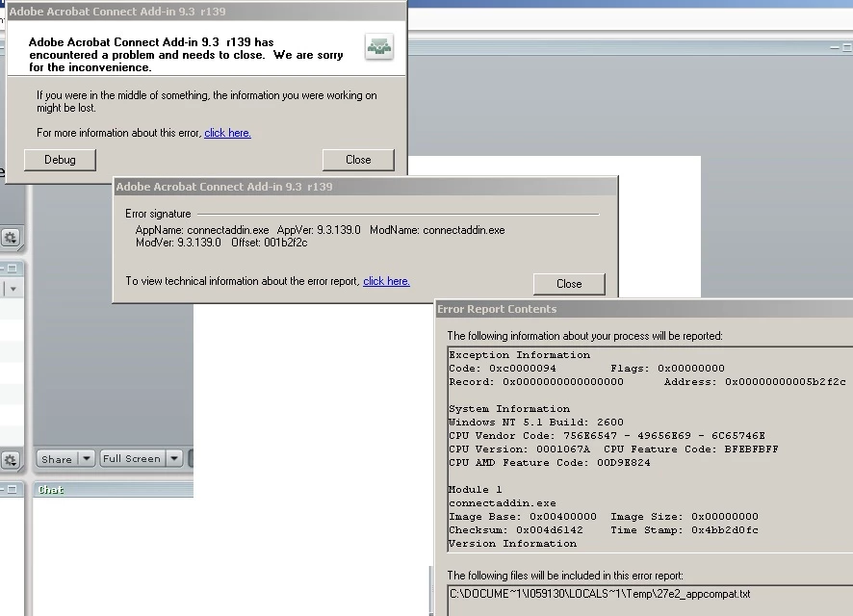
Task: Maximize the Chat pod using its square icon
Action: [x=12, y=489]
